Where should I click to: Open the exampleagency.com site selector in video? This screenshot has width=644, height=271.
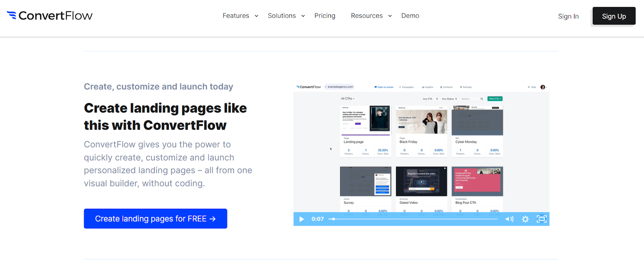click(x=340, y=87)
